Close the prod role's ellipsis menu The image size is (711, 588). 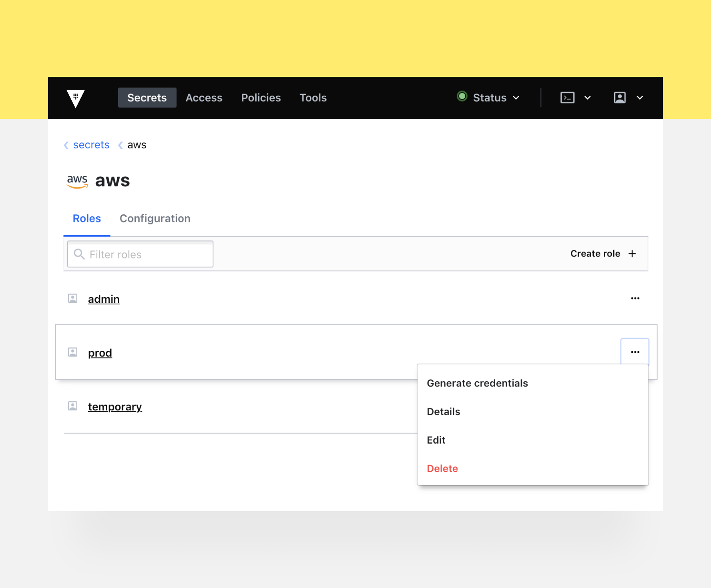pyautogui.click(x=635, y=352)
